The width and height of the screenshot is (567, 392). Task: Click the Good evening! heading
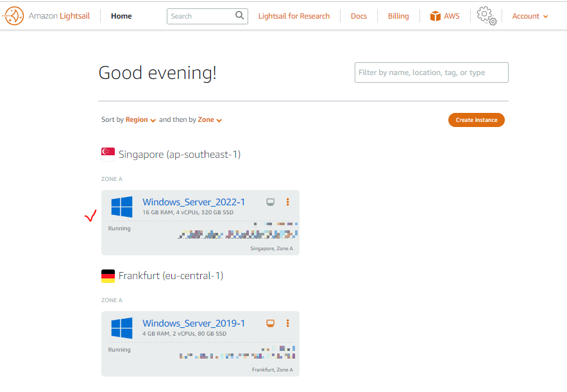pyautogui.click(x=158, y=72)
